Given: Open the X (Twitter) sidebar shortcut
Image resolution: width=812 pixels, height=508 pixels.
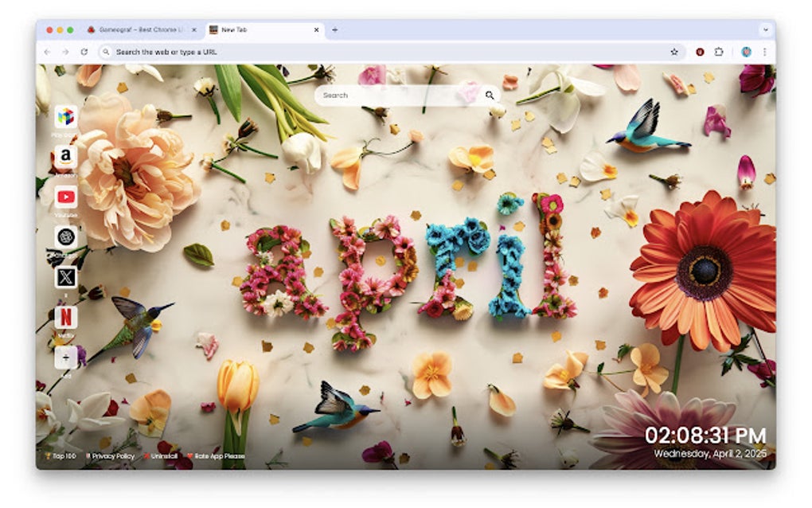Looking at the screenshot, I should (67, 279).
